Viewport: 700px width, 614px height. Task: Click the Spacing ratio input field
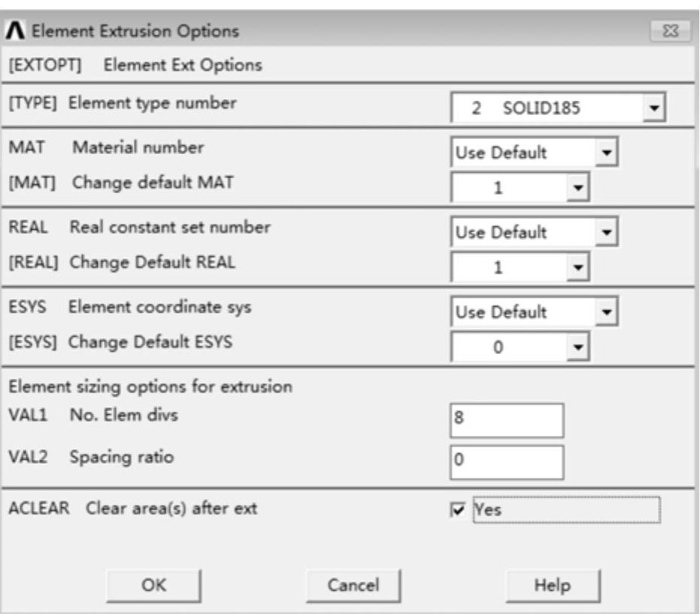pyautogui.click(x=505, y=461)
